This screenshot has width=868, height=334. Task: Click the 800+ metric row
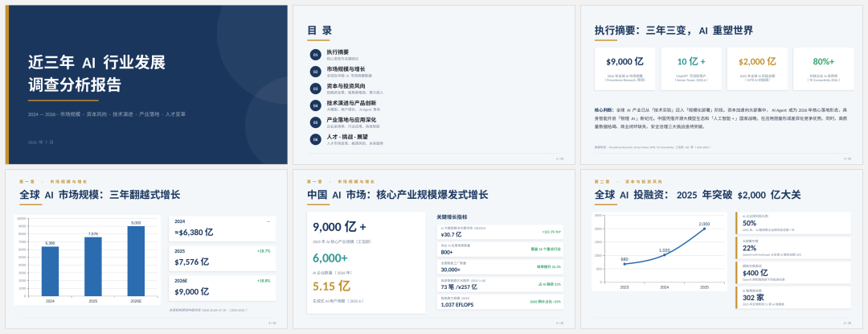pos(500,249)
